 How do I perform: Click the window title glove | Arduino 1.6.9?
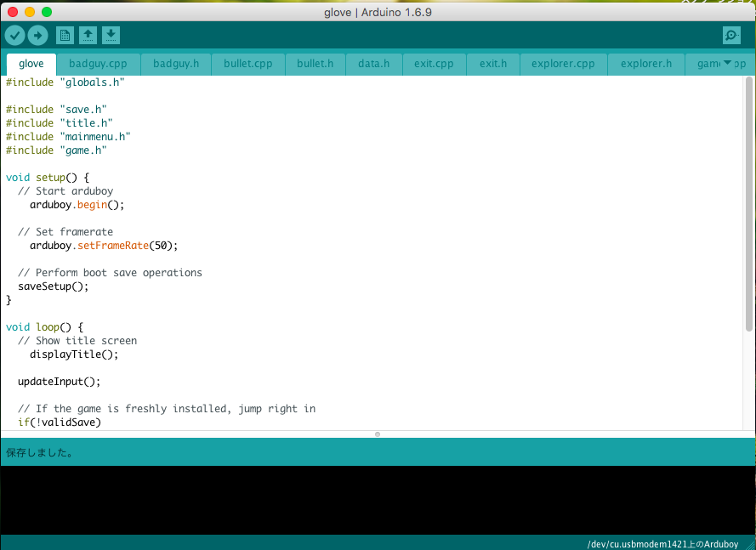tap(378, 12)
